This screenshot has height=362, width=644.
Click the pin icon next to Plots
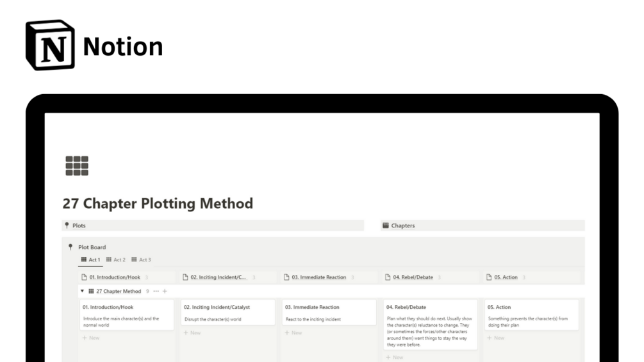67,226
